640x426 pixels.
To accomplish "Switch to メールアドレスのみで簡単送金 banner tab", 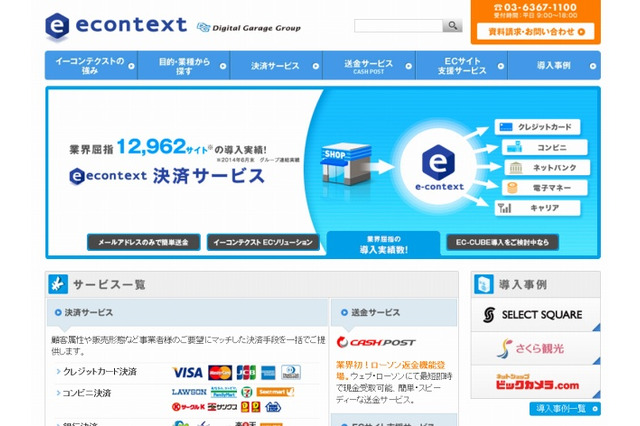I will pyautogui.click(x=144, y=242).
